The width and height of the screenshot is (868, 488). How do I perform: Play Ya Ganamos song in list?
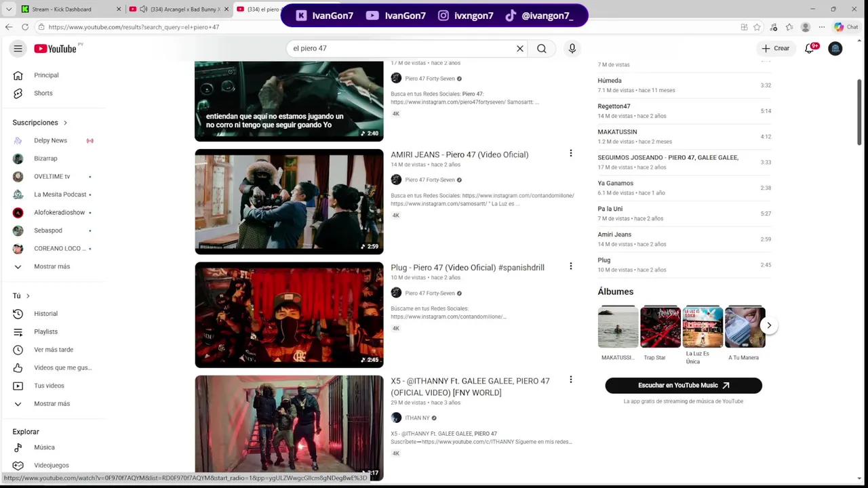684,188
